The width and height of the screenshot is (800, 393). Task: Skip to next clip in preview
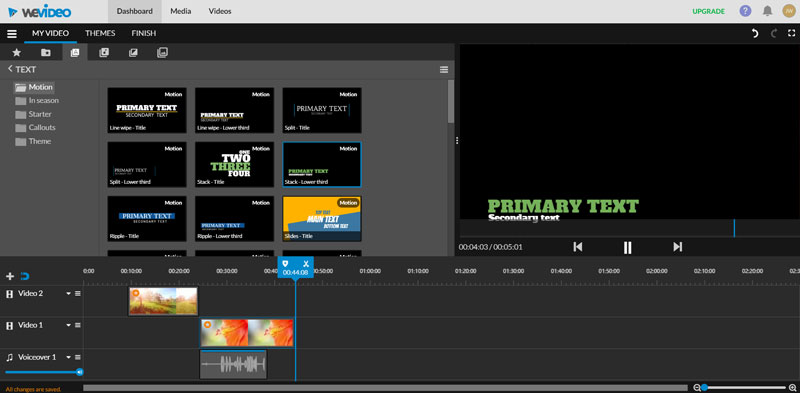pos(678,247)
